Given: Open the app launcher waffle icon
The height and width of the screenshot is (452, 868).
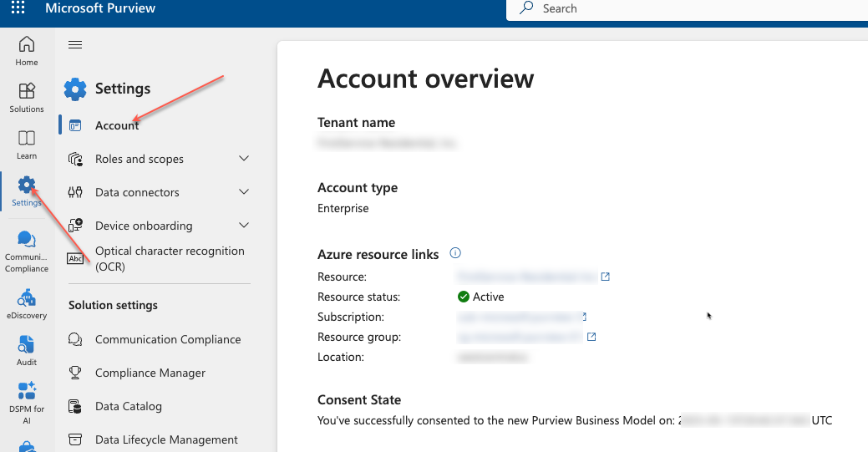Looking at the screenshot, I should point(18,8).
